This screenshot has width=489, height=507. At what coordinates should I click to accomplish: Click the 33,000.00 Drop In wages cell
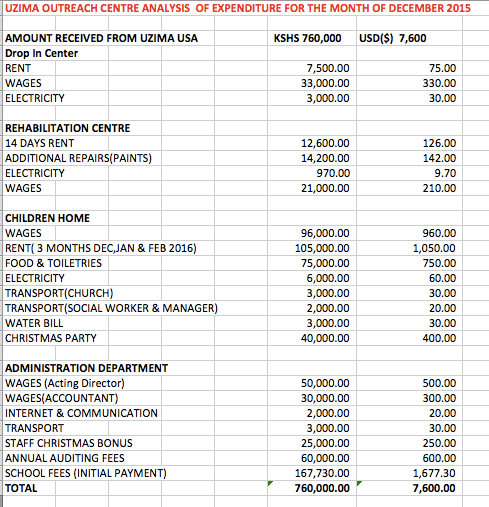[x=325, y=83]
